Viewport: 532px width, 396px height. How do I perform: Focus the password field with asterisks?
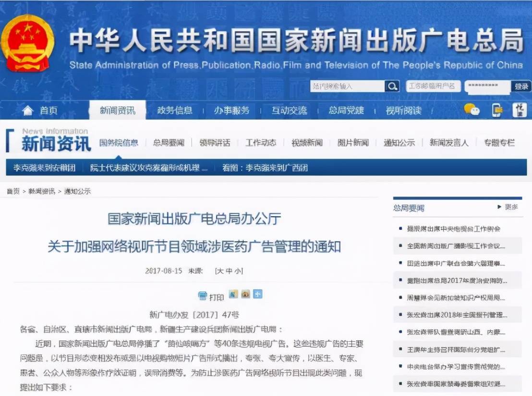[x=487, y=86]
